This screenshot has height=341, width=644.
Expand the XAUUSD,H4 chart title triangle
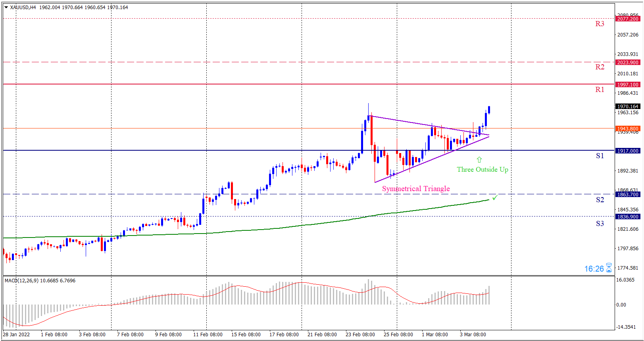tap(6, 8)
